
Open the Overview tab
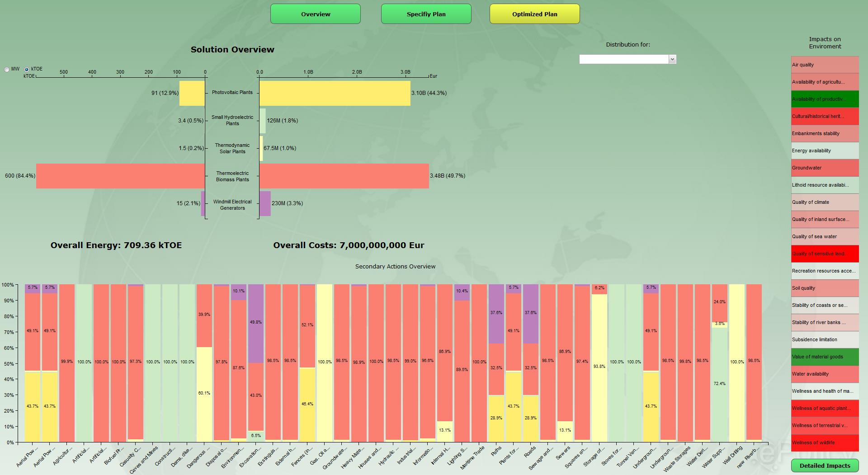316,14
